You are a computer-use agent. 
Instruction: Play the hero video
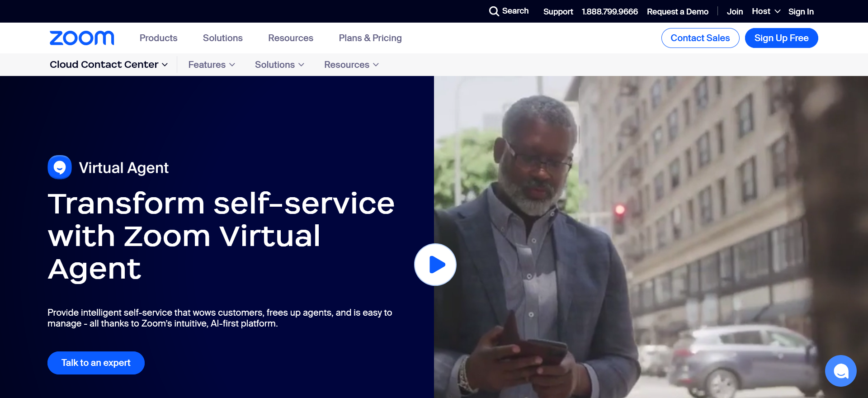[x=435, y=265]
